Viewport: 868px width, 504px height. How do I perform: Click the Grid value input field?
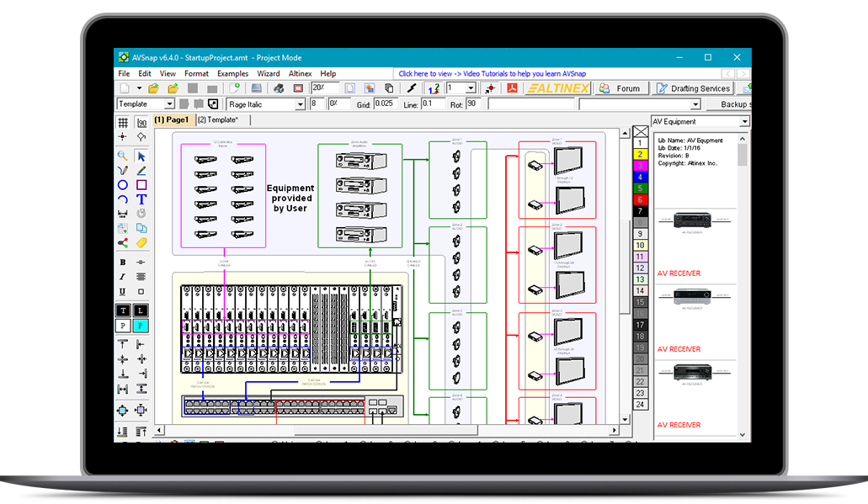point(384,103)
